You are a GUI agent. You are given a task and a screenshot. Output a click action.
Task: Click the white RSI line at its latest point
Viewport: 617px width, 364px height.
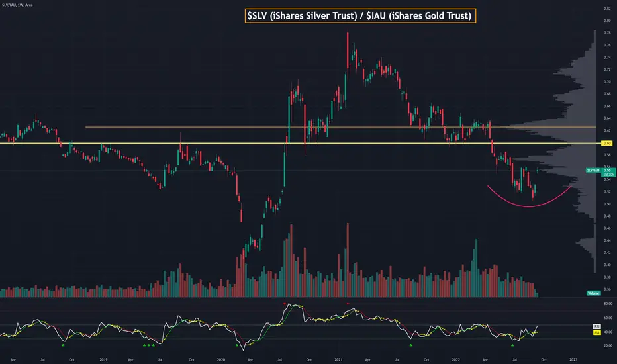[x=538, y=326]
